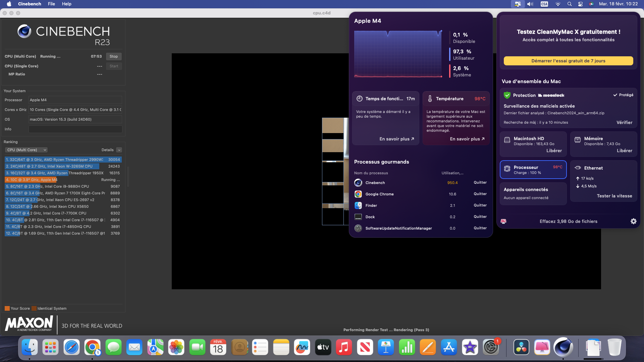Click the Moonlock protection shield icon
Screen dimensions: 644x362
pyautogui.click(x=507, y=95)
